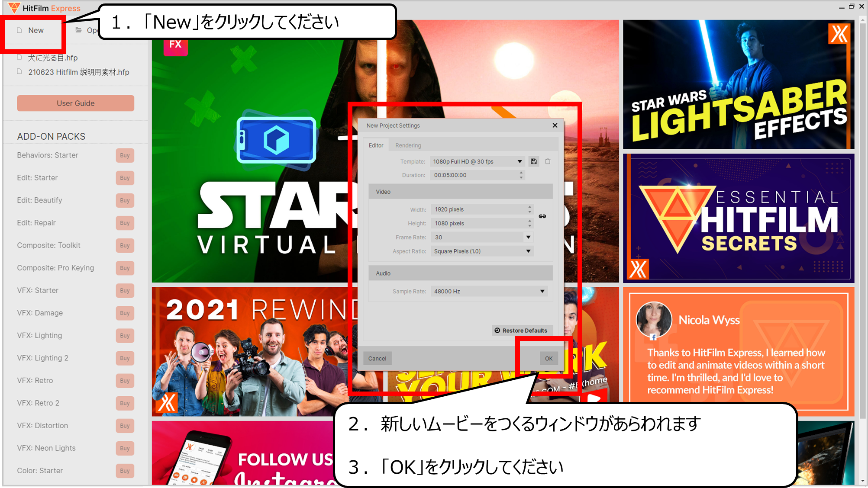The width and height of the screenshot is (868, 488).
Task: Open the Template dropdown
Action: click(478, 161)
